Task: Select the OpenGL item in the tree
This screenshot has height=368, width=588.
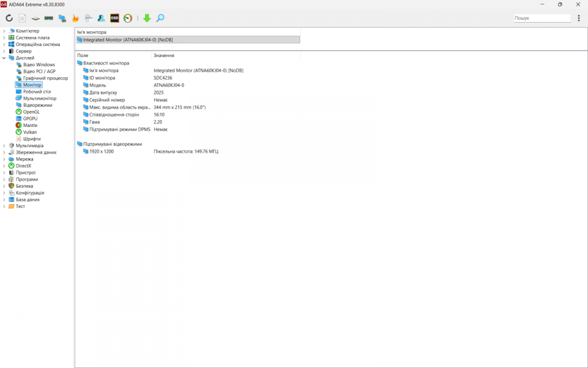Action: click(31, 112)
